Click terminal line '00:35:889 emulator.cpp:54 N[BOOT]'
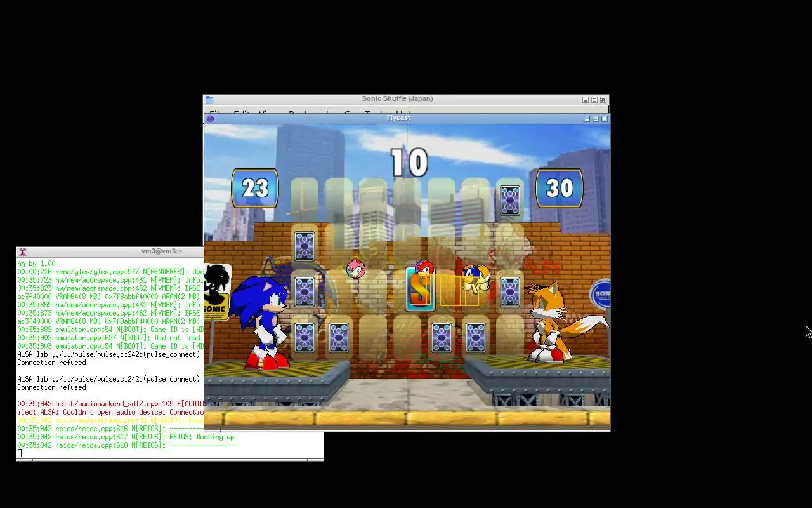This screenshot has height=508, width=812. click(110, 330)
